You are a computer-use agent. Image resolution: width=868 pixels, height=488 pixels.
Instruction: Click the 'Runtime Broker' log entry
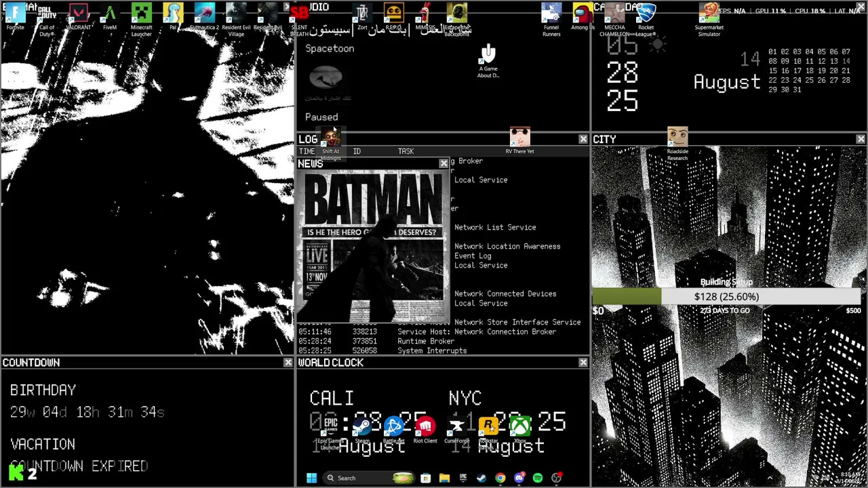(x=426, y=341)
